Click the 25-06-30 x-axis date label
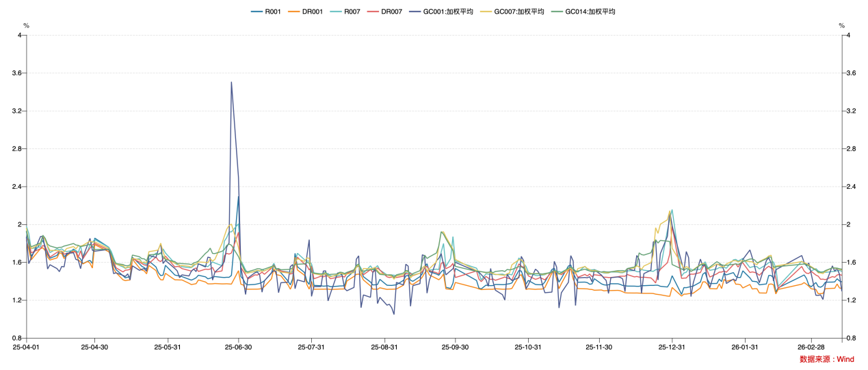The height and width of the screenshot is (370, 868). pyautogui.click(x=239, y=347)
